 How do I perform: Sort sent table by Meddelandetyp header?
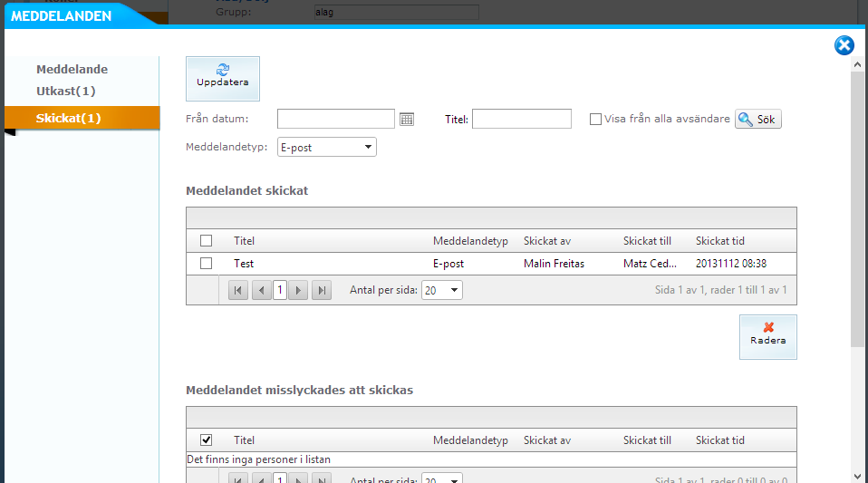[470, 241]
